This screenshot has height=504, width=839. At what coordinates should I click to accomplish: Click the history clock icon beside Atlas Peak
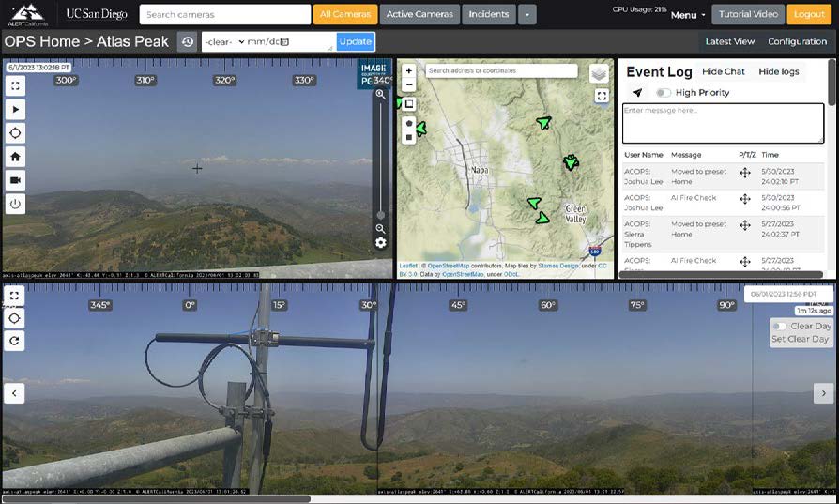pos(187,42)
